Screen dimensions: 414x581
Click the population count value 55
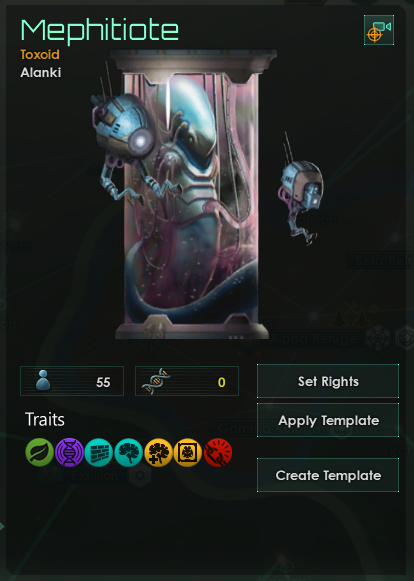[x=103, y=382]
